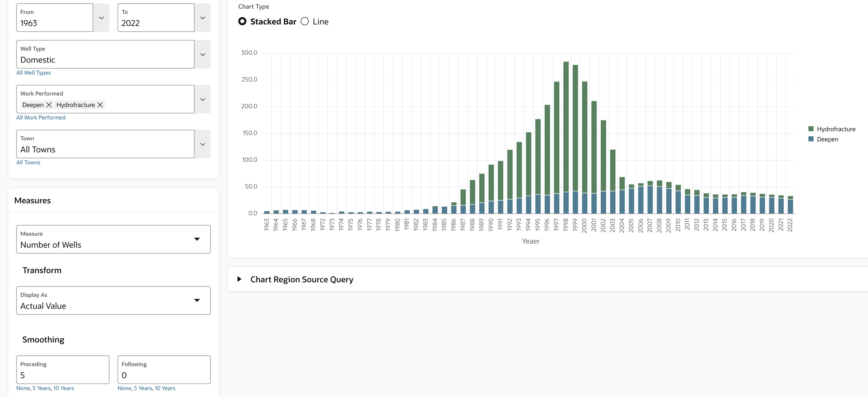Remove the Deepen chip from Work Performed
Viewport: 868px width, 397px height.
pos(49,105)
